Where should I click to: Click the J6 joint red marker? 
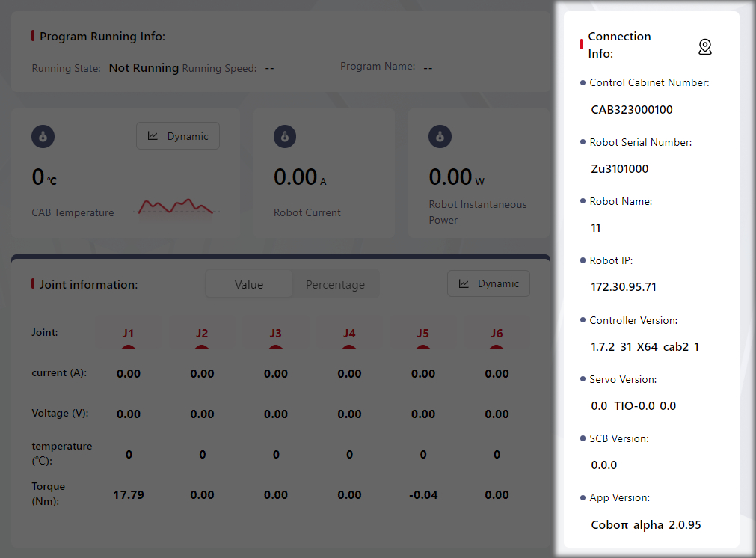[x=497, y=346]
